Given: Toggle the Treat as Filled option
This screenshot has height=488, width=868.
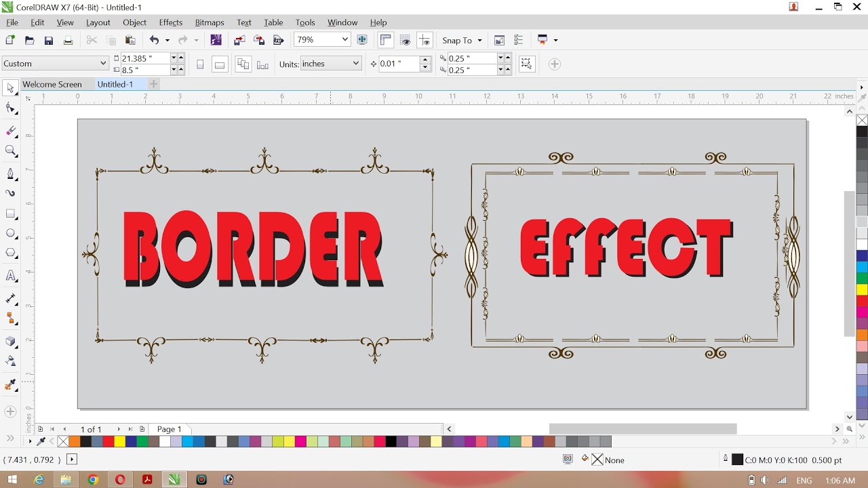Looking at the screenshot, I should [x=526, y=64].
